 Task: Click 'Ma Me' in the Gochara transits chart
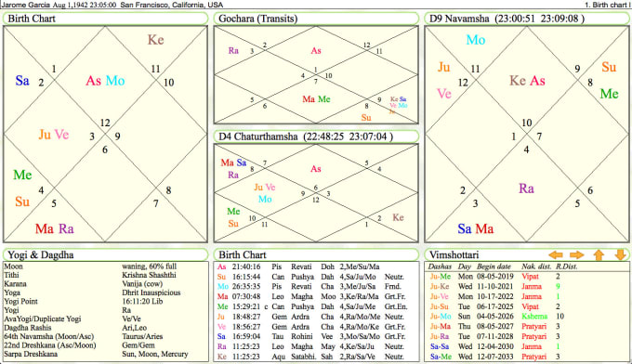click(316, 99)
